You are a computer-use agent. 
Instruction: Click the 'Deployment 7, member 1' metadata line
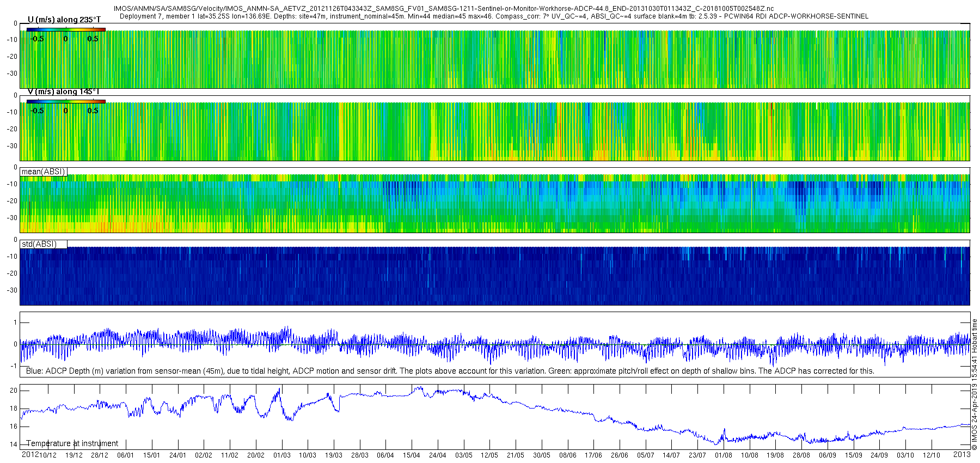(x=494, y=16)
